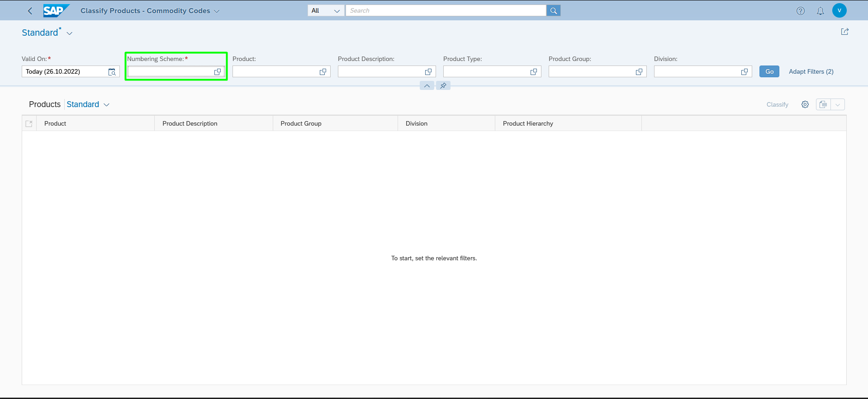
Task: Export table to spreadsheet icon
Action: (823, 104)
